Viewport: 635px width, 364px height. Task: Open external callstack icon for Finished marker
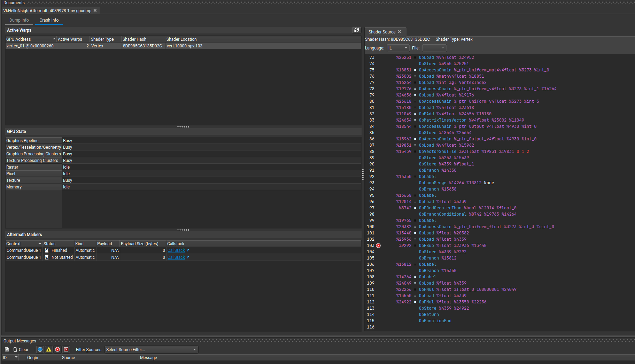click(x=188, y=250)
